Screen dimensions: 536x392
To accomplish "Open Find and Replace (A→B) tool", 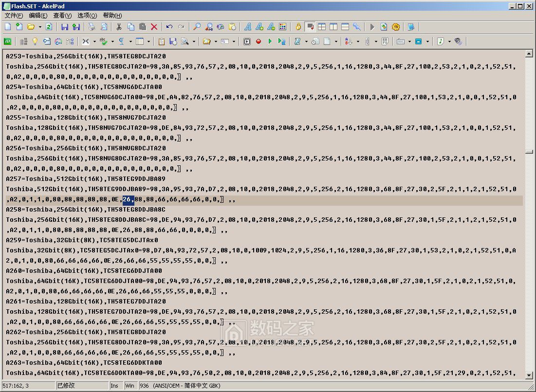I will [209, 27].
